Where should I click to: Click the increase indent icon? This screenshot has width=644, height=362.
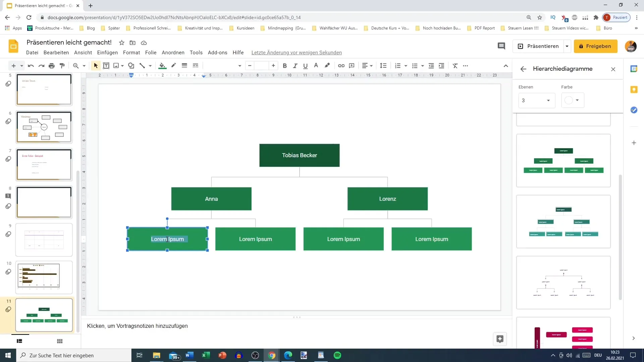tap(442, 66)
